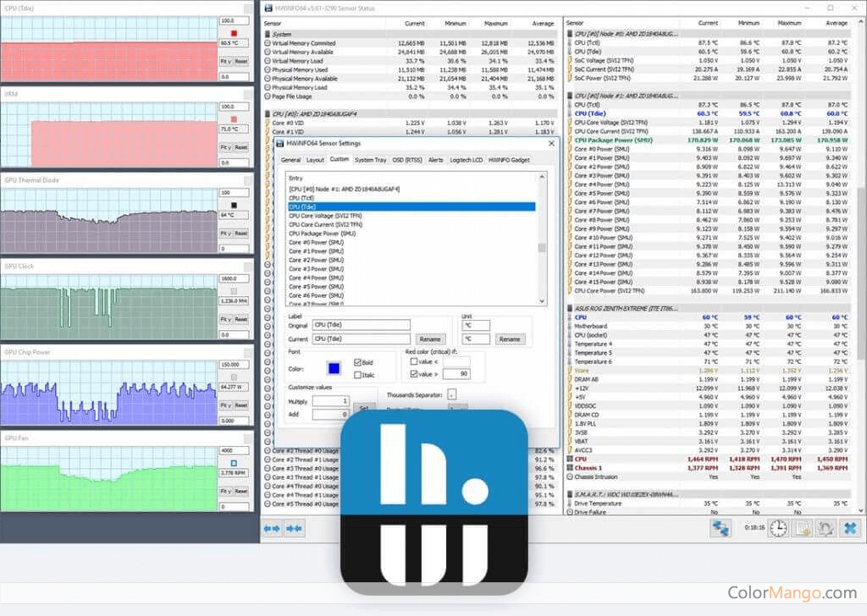
Task: Click the 'Virtual Memory Committed' sensor row
Action: click(410, 43)
